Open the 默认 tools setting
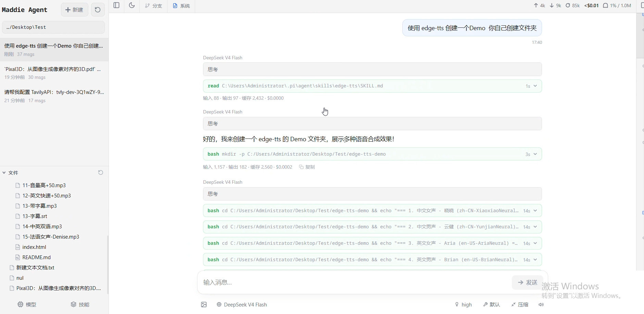Screen dimensions: 644x314 491,304
